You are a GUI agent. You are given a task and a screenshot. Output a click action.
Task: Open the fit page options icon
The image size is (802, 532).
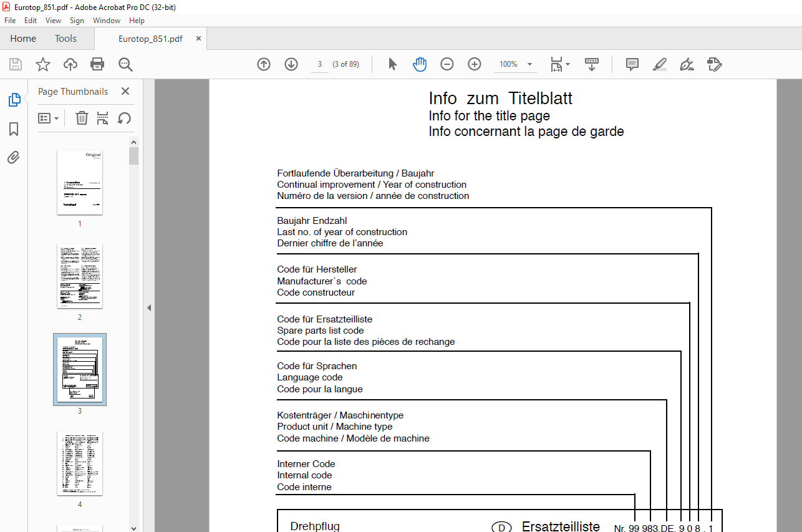(559, 64)
